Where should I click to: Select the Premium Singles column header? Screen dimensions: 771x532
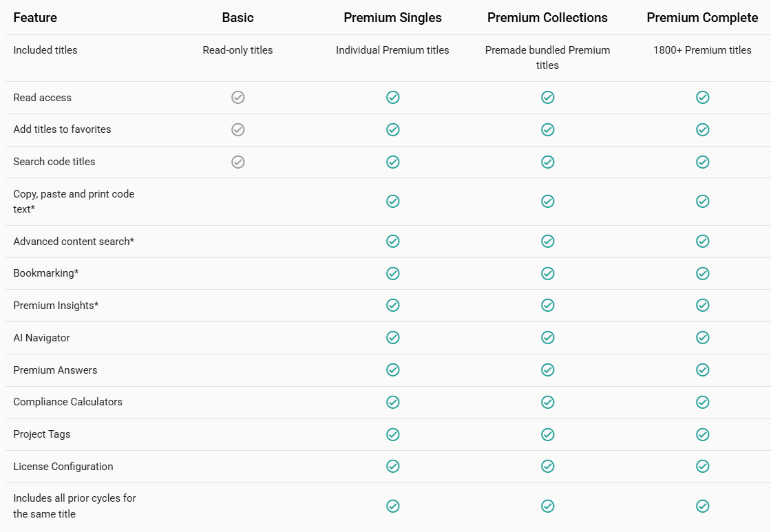(x=392, y=18)
